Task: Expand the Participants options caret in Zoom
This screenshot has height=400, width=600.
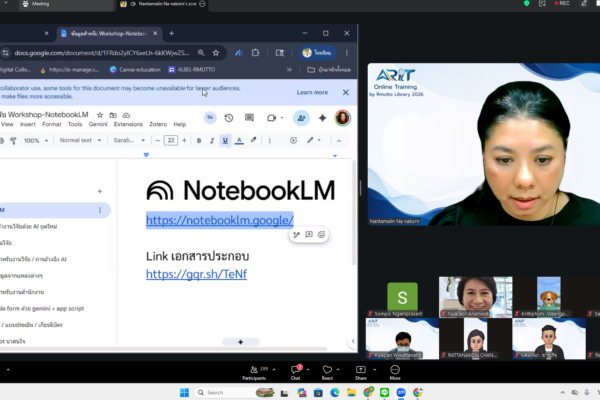Action: [274, 369]
